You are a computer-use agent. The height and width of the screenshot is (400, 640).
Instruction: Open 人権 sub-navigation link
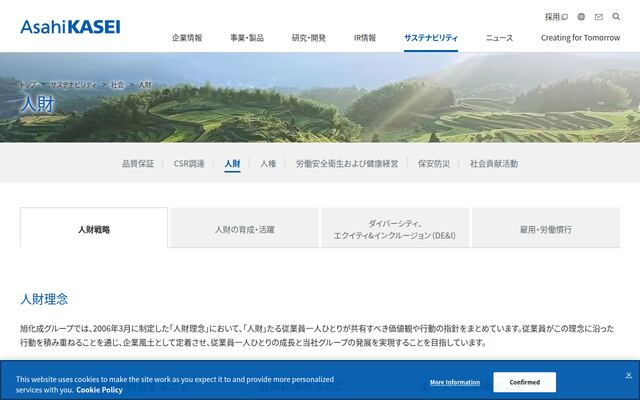pos(268,164)
